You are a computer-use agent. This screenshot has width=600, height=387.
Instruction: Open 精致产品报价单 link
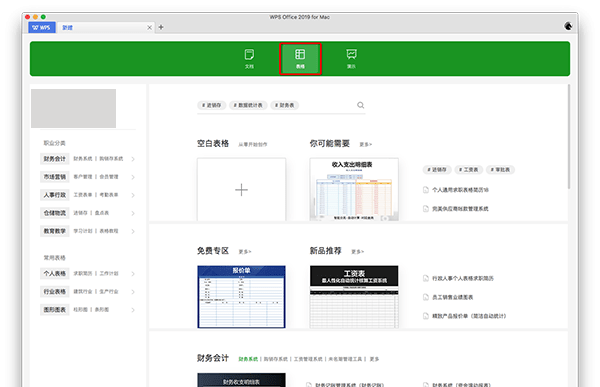coord(469,316)
